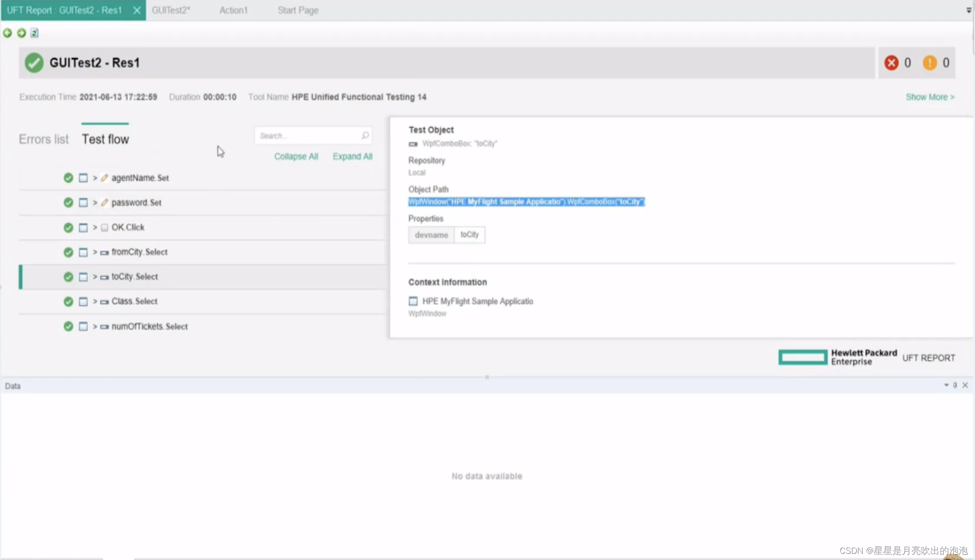Viewport: 975px width, 560px height.
Task: Select the Test flow view
Action: tap(105, 139)
